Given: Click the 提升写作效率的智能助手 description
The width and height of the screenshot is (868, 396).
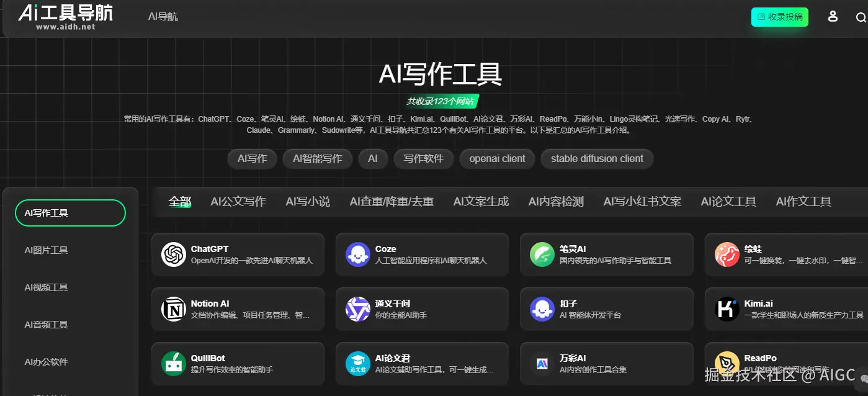Looking at the screenshot, I should coord(231,370).
